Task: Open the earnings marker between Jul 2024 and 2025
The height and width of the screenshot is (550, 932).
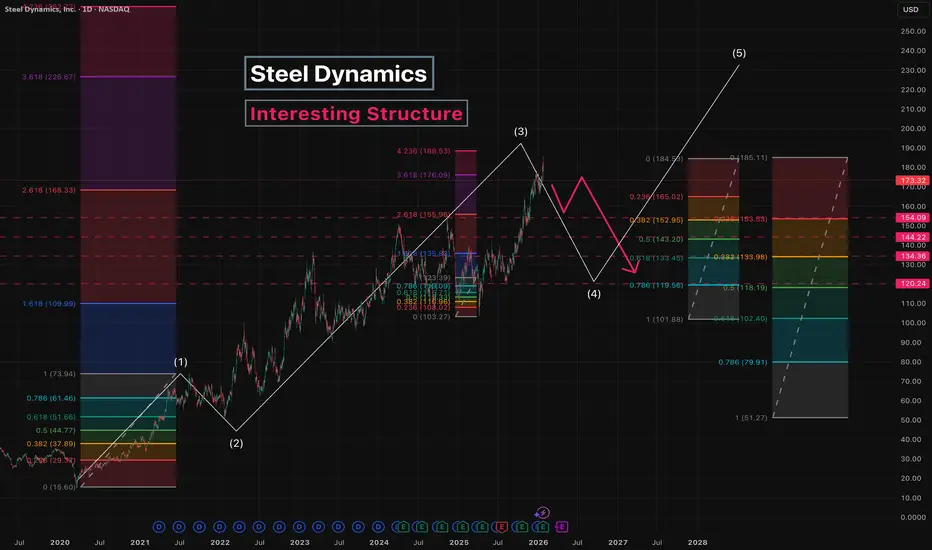Action: point(441,527)
